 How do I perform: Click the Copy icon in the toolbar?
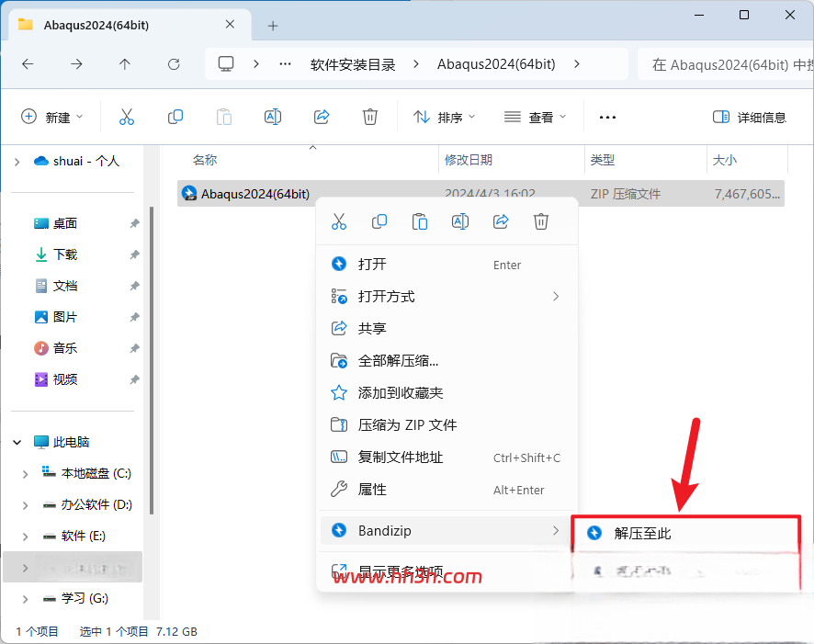pos(175,117)
